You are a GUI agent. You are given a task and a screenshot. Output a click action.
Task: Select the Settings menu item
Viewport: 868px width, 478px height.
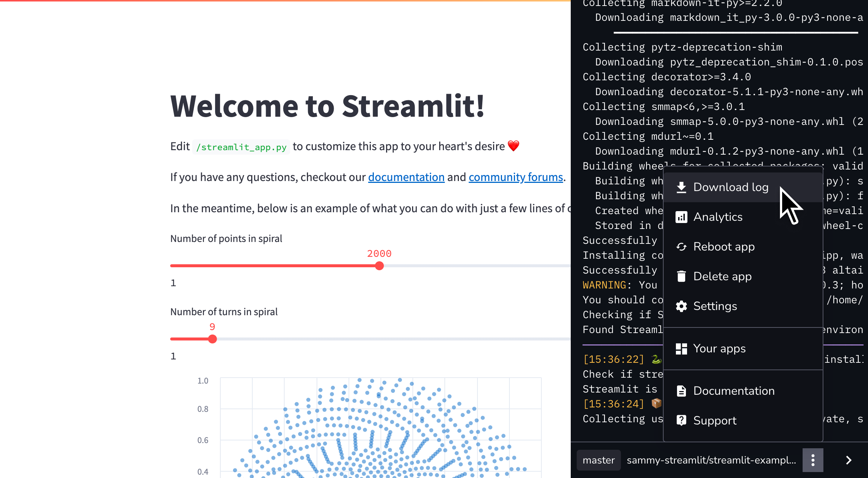pyautogui.click(x=715, y=306)
